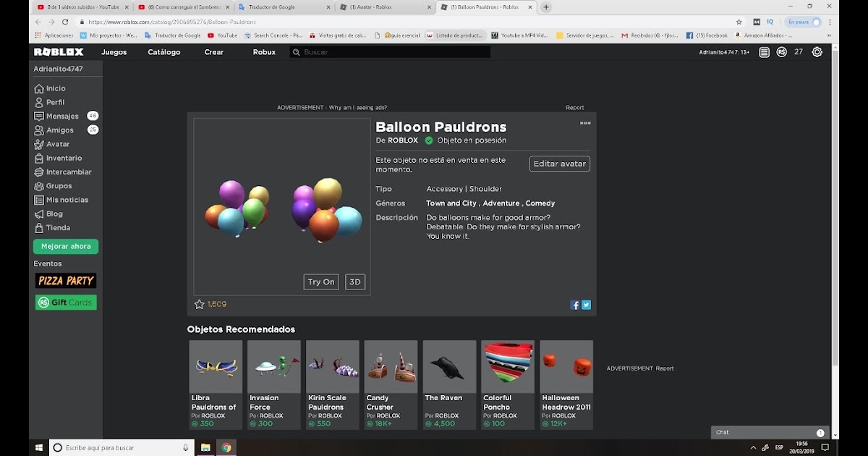
Task: Open the Mensajes sidebar icon
Action: pos(39,116)
